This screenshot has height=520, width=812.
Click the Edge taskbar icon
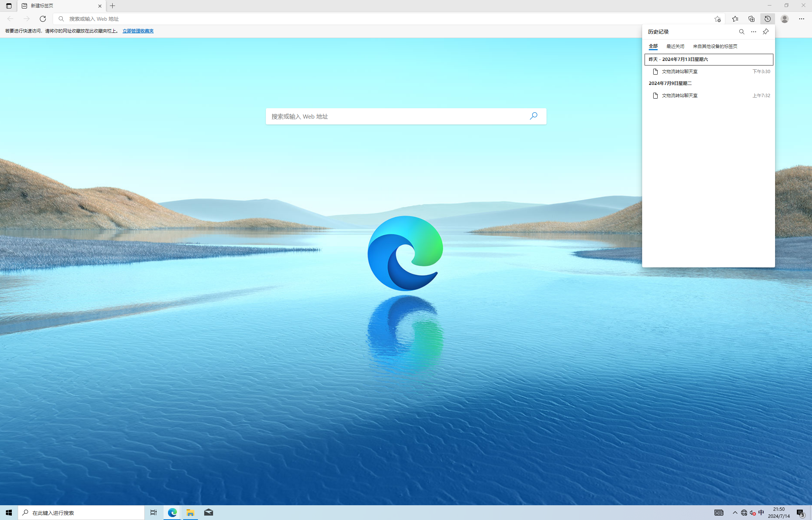point(172,513)
